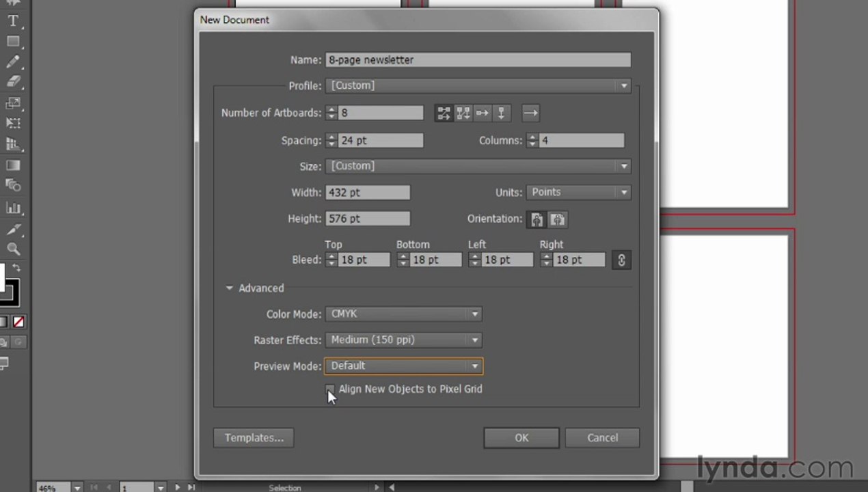
Task: Click the Grid by Column arrangement icon
Action: [463, 113]
